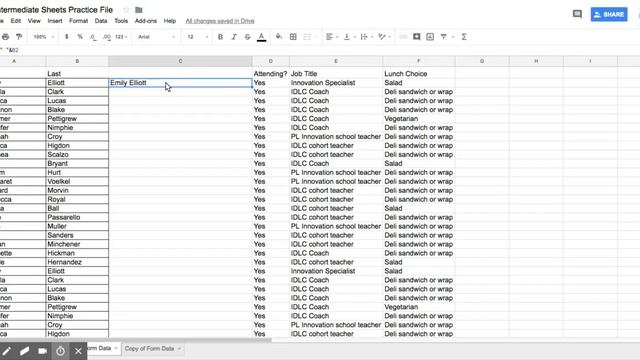
Task: Click All changes saved in Drive link
Action: [x=220, y=21]
